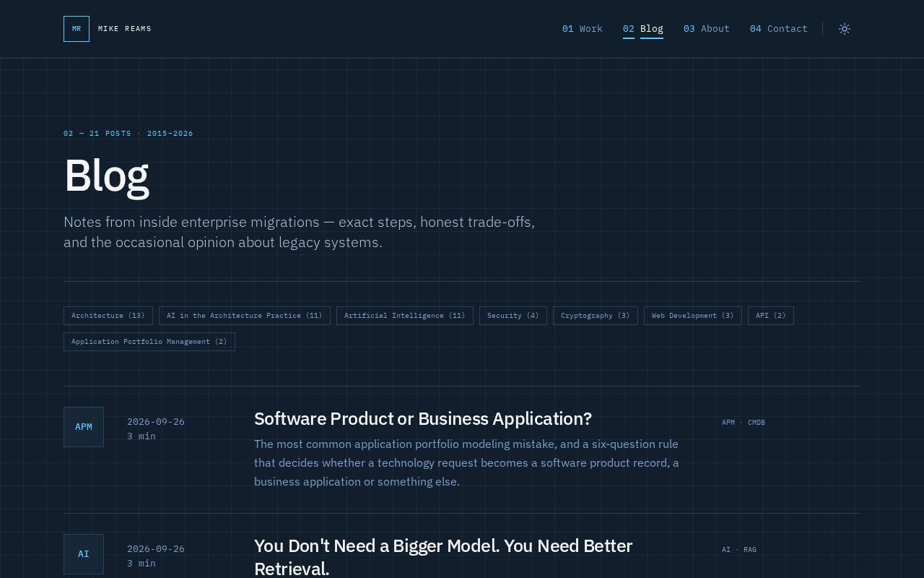The image size is (924, 578).
Task: Filter by AI in the Architecture Practice tag
Action: (245, 316)
